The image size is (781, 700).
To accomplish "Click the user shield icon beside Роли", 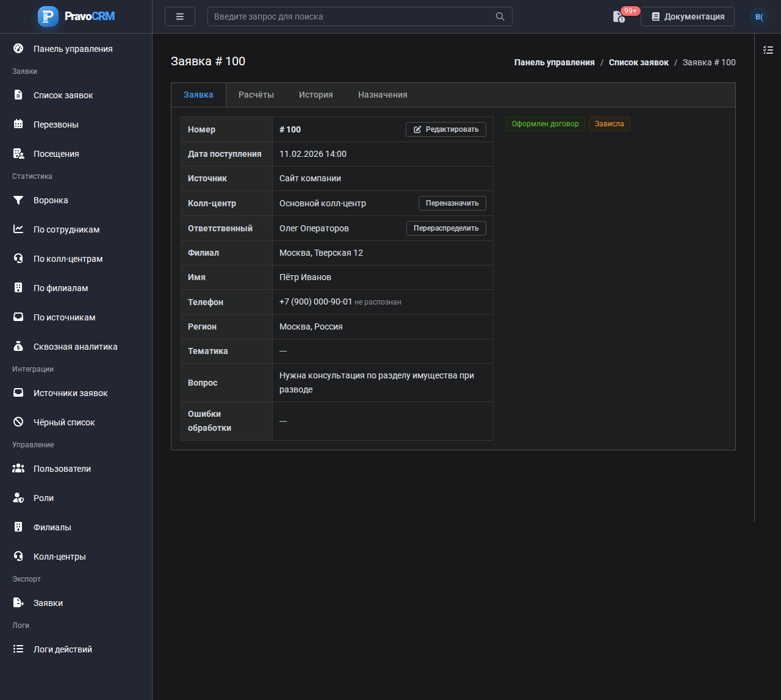I will click(x=18, y=498).
